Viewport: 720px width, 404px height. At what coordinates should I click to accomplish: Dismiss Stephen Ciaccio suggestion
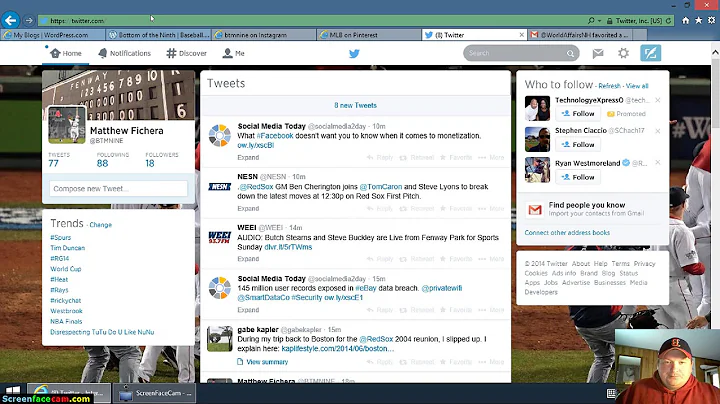point(658,131)
